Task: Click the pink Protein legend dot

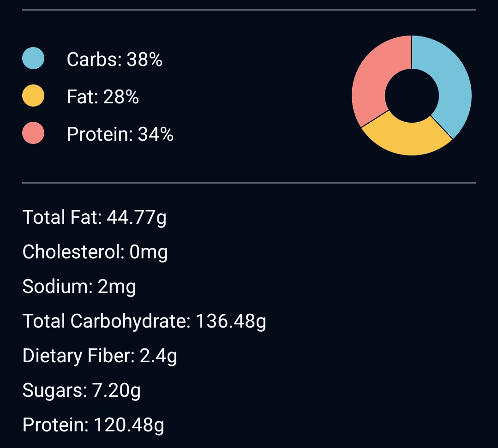Action: [33, 133]
